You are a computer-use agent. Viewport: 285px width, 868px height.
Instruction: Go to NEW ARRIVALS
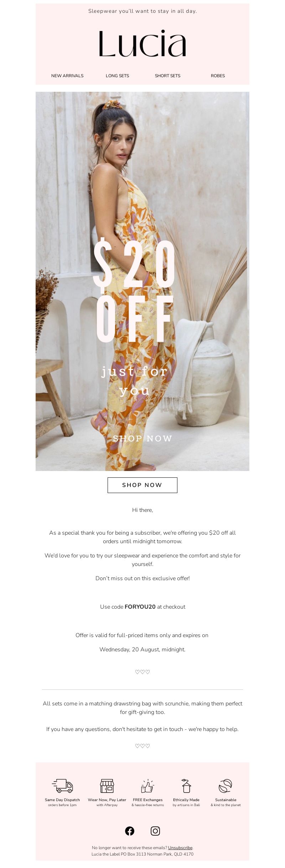pyautogui.click(x=67, y=76)
